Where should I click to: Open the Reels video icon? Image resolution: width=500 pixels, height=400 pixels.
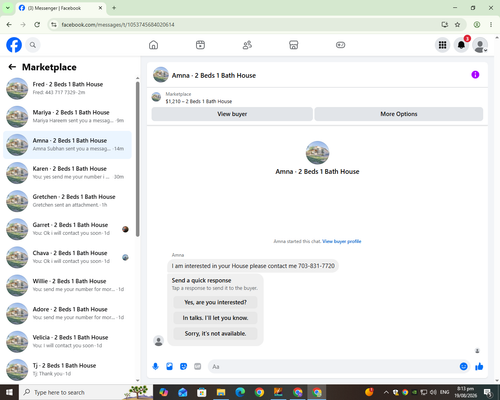200,45
